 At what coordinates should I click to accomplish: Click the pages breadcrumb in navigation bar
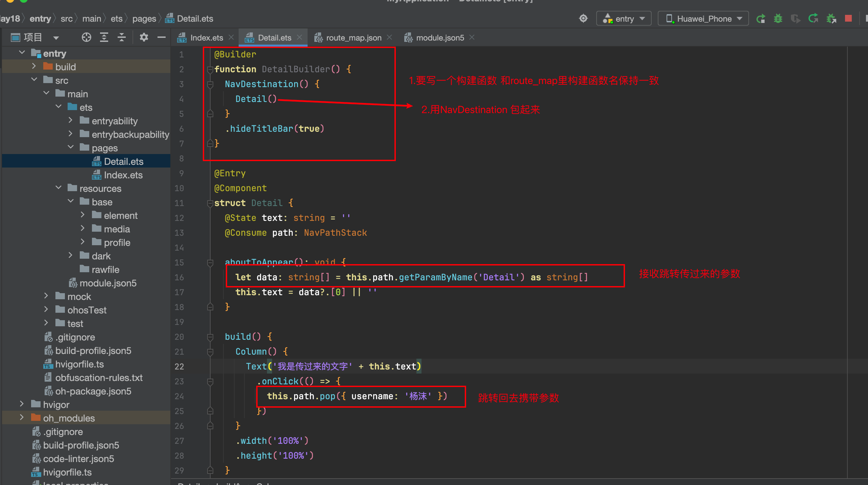[x=144, y=19]
